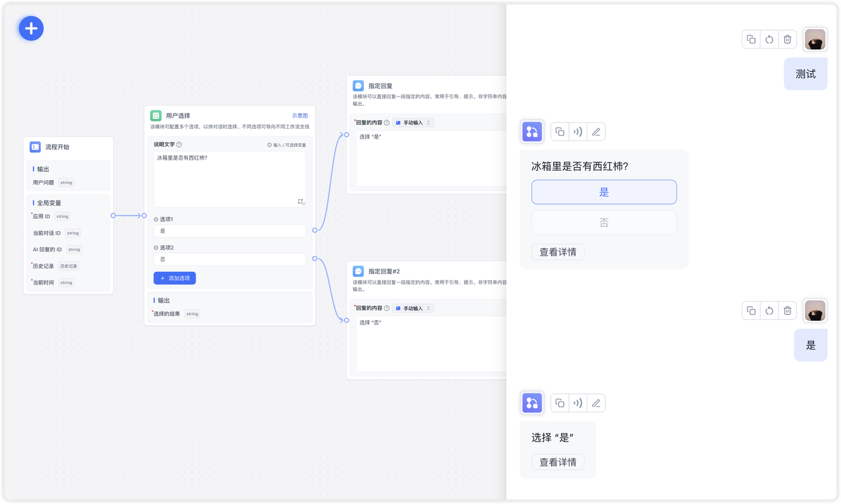
Task: View details under 冰箱里是否有西红柿 message
Action: 557,252
